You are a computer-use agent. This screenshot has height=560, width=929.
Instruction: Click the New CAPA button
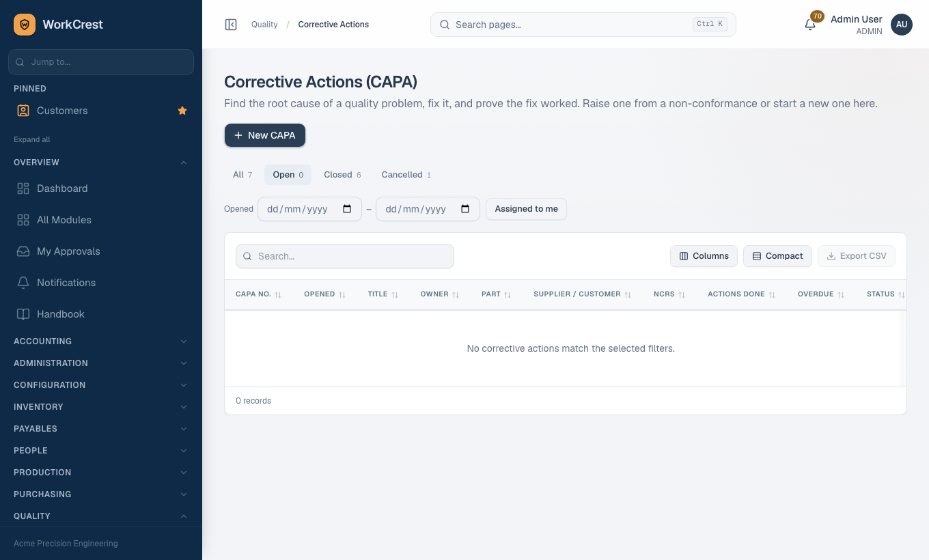click(265, 135)
